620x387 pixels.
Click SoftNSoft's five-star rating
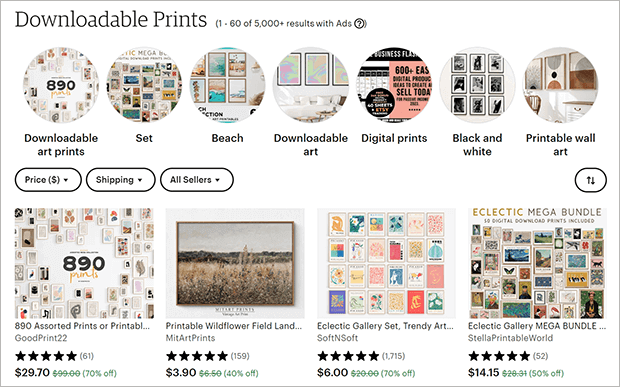coord(348,356)
